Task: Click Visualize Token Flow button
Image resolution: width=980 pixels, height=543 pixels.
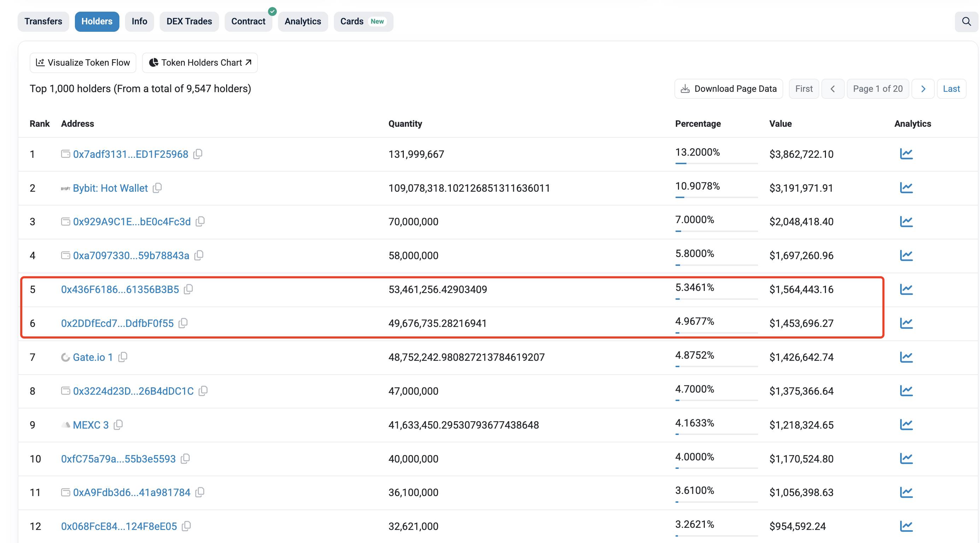Action: click(83, 63)
